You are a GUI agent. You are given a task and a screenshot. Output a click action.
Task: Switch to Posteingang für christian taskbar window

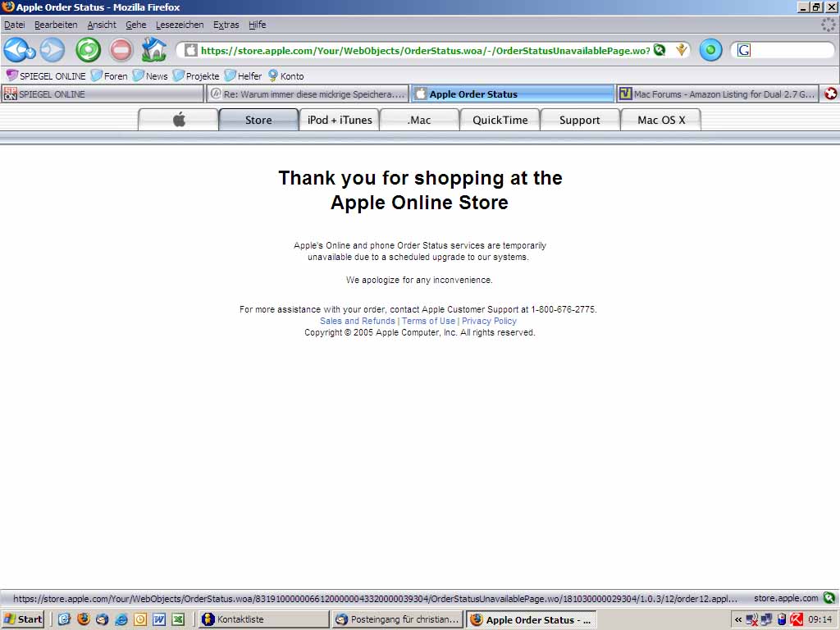point(398,619)
